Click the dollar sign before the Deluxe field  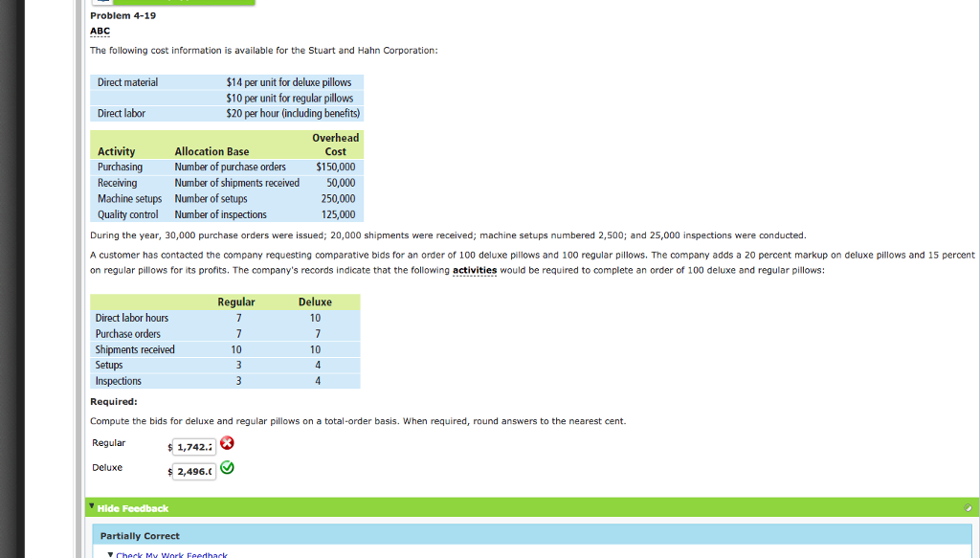169,470
